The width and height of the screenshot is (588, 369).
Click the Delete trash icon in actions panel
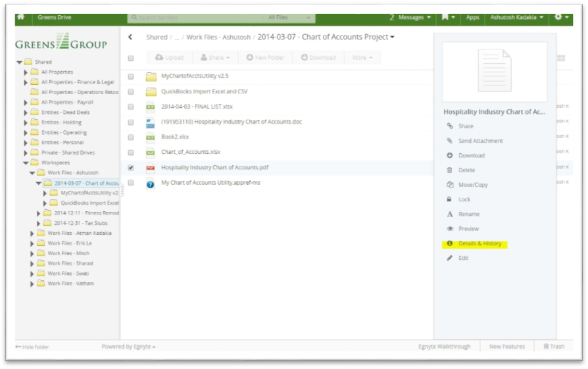point(450,170)
